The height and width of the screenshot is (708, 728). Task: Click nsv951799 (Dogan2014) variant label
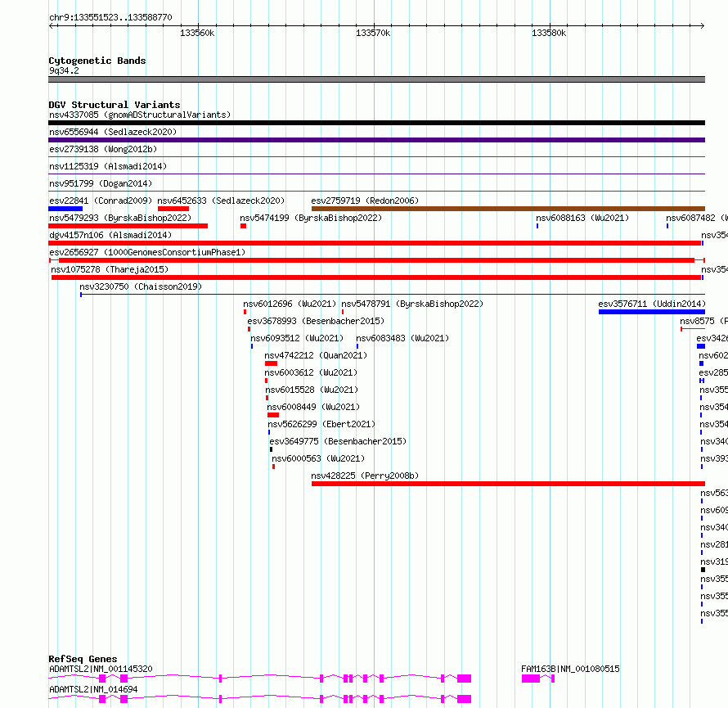[101, 183]
